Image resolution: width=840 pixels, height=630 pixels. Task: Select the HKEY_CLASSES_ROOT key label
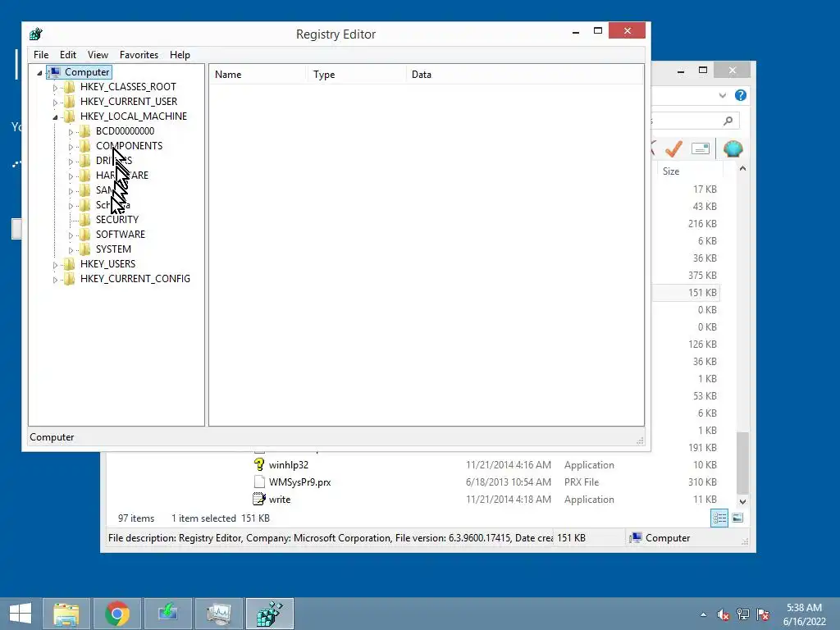point(128,87)
